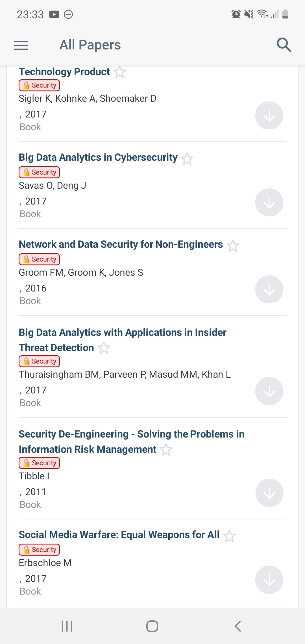Image resolution: width=305 pixels, height=644 pixels.
Task: Download Network and Data Security for Non-Engineers
Action: (x=269, y=290)
